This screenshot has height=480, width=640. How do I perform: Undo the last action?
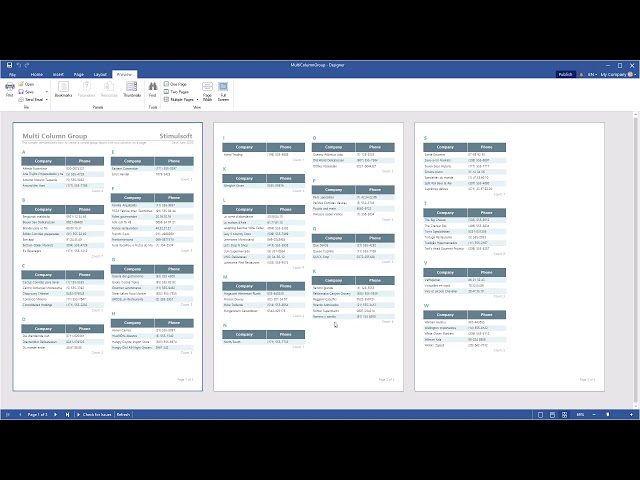[x=19, y=65]
